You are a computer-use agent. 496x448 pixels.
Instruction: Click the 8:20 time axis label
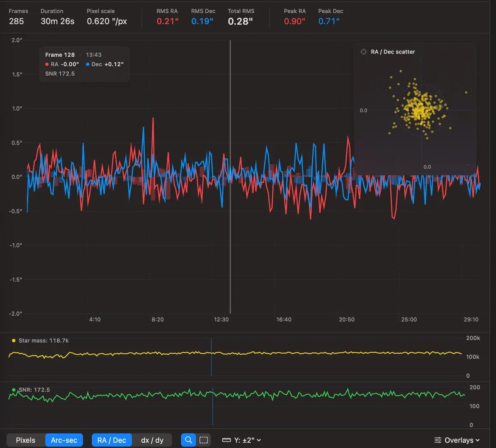157,320
